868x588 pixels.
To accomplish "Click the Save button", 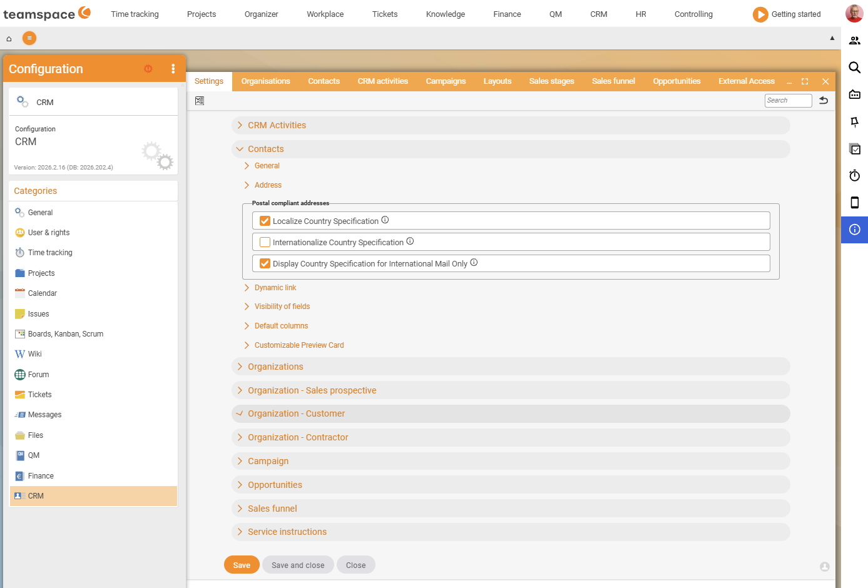I will click(242, 565).
